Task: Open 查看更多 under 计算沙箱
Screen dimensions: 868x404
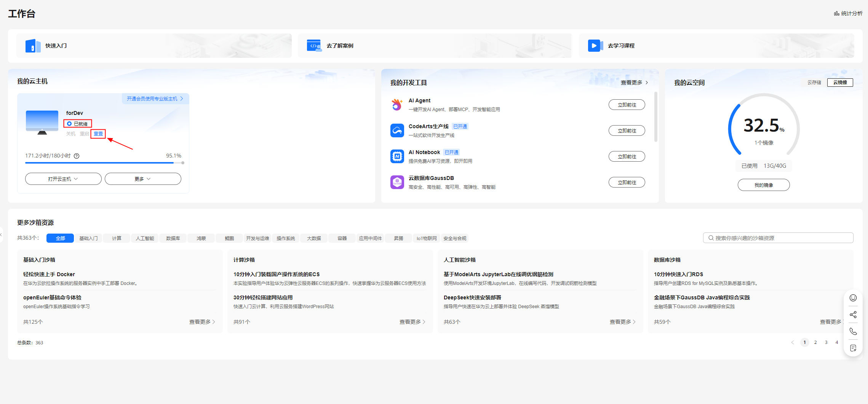Action: pos(412,322)
